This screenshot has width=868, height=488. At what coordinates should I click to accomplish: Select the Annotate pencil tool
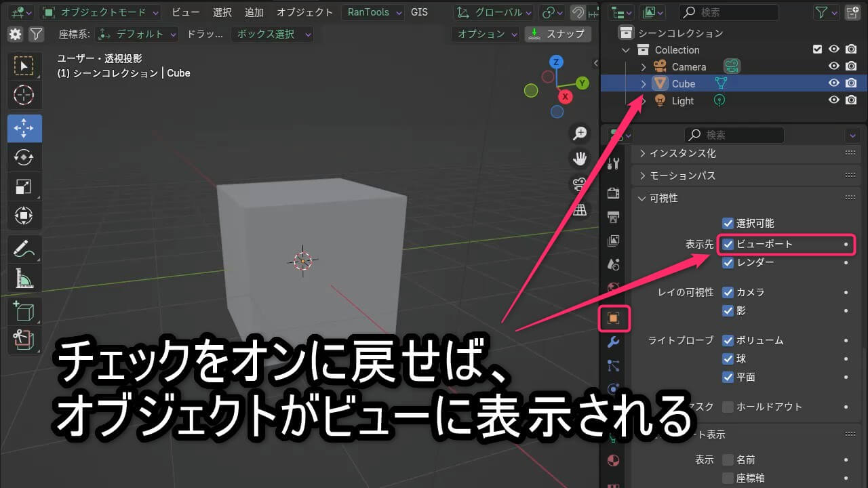click(24, 249)
